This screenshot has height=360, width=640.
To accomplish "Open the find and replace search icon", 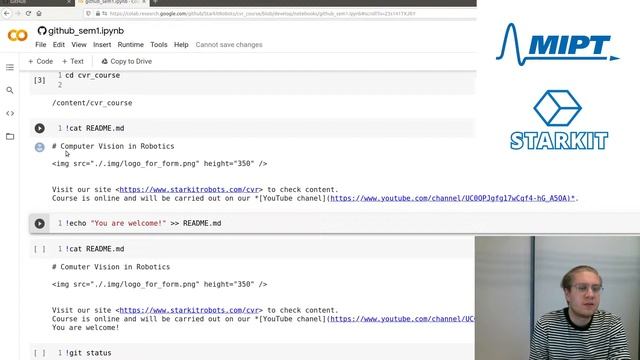I will click(10, 90).
